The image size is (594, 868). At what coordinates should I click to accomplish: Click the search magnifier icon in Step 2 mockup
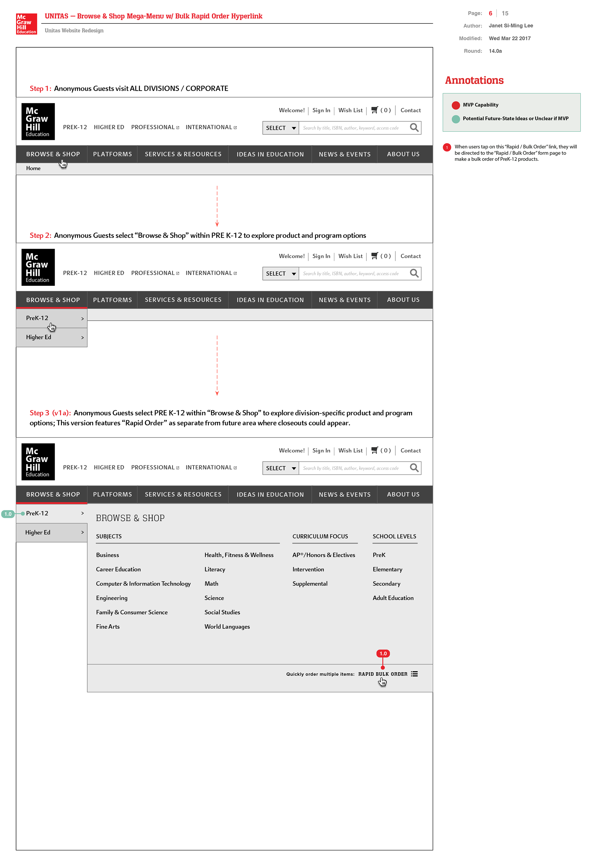coord(414,273)
